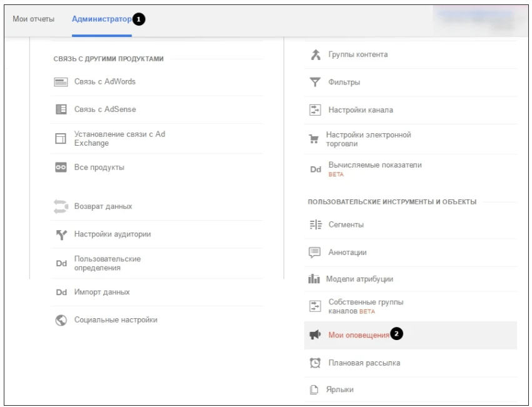Click the Социальные настройки globe icon
Screen dimensions: 532x407
(x=61, y=320)
